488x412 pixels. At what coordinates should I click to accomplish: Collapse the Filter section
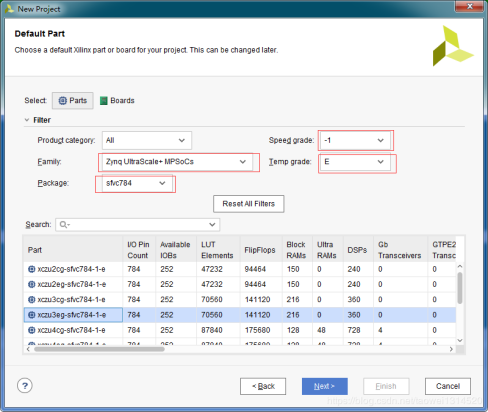pos(27,120)
